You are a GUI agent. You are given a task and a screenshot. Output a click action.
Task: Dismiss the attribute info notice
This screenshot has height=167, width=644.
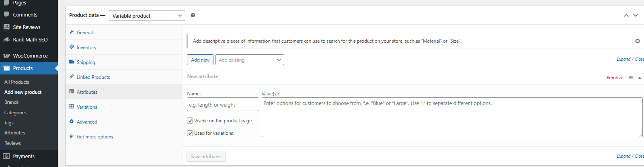(x=637, y=41)
